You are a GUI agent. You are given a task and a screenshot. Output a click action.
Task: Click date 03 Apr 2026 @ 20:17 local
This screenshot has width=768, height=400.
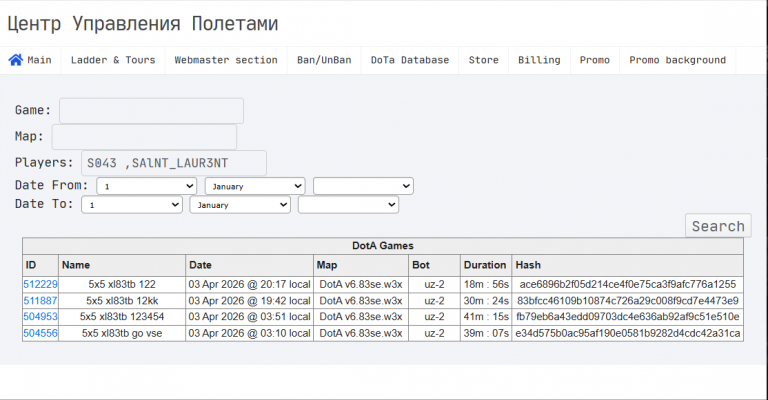(249, 284)
